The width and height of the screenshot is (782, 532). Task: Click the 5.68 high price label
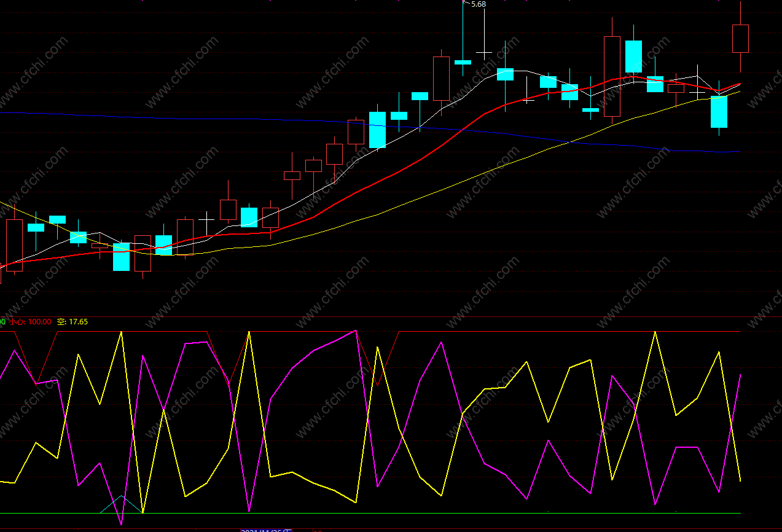[x=478, y=4]
